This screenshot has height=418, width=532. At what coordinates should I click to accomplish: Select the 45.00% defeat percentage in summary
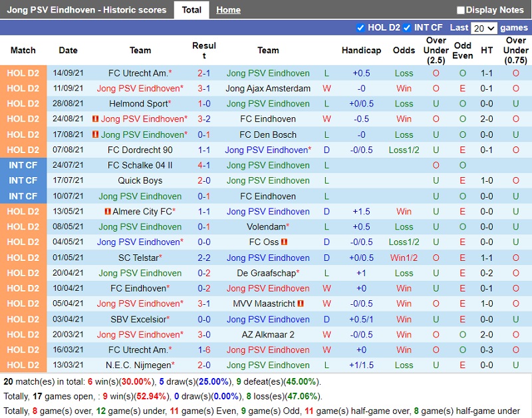[301, 381]
